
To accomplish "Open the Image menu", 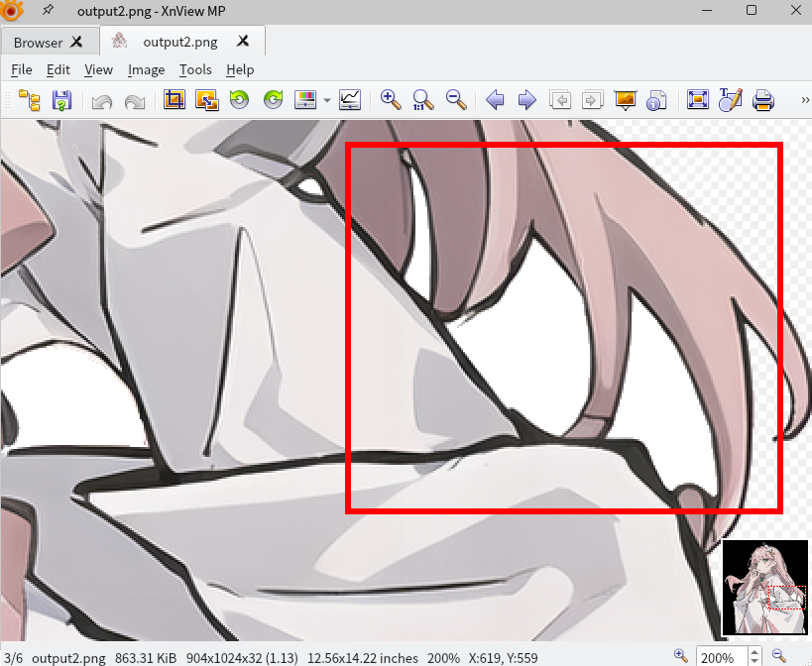I will tap(146, 69).
